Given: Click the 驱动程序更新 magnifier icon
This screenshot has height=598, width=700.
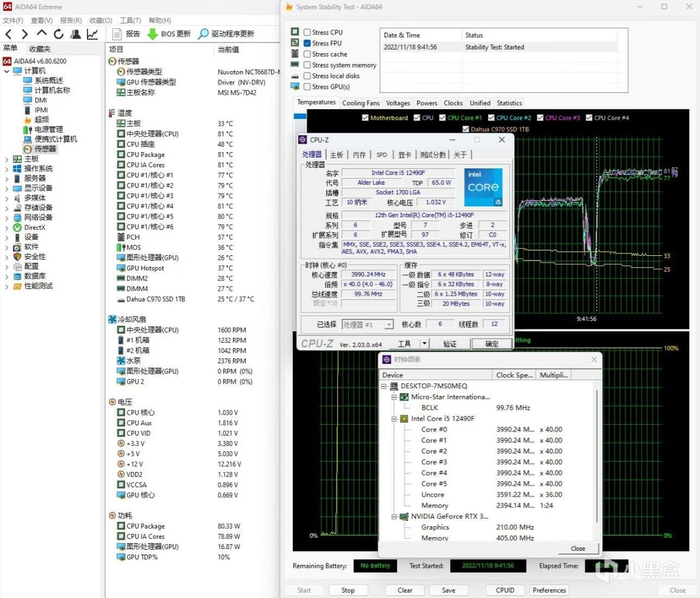Looking at the screenshot, I should (203, 34).
